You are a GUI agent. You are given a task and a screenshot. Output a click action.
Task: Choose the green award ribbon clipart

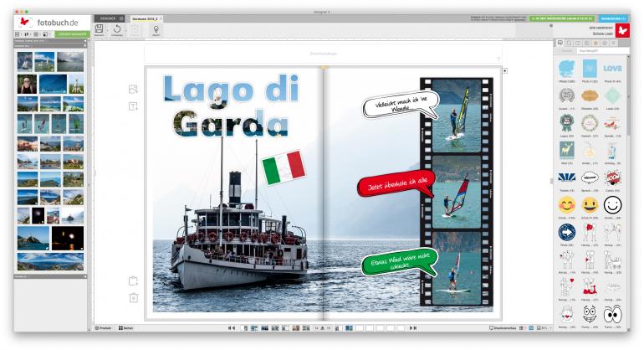[567, 123]
